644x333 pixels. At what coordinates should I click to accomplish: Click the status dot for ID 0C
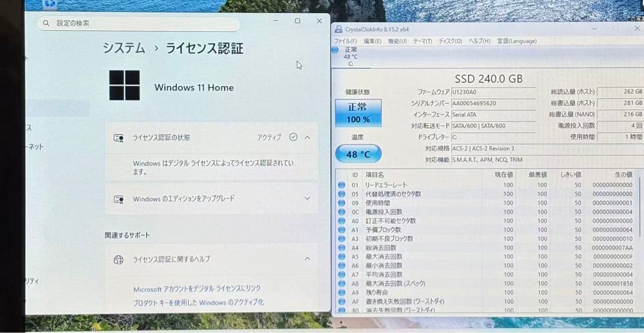tap(342, 212)
